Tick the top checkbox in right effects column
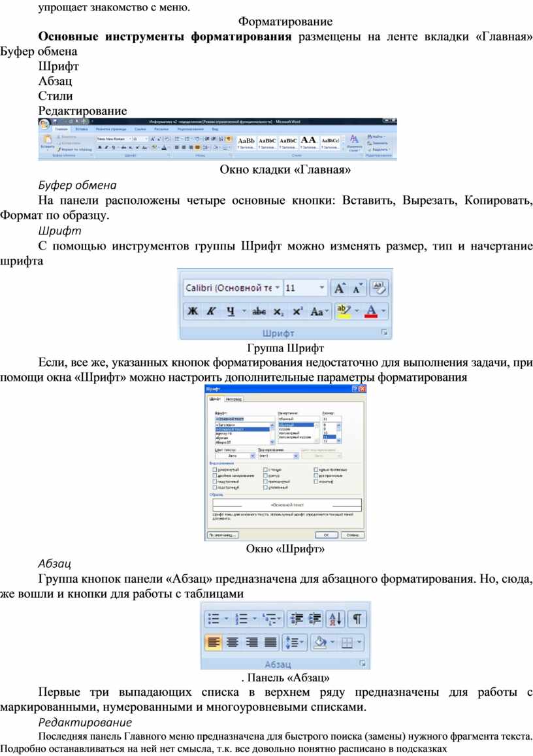This screenshot has height=756, width=533. (x=315, y=469)
